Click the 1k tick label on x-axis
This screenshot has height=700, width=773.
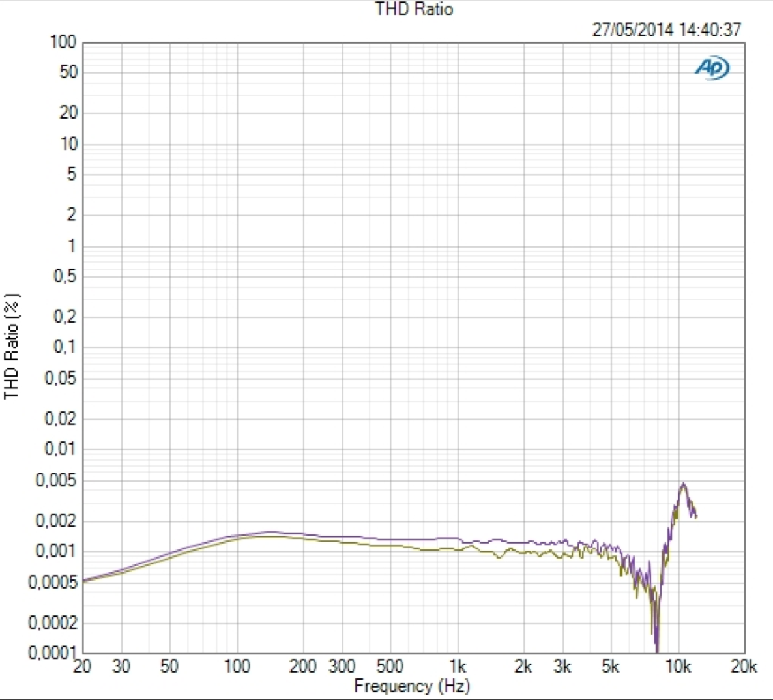pos(458,667)
